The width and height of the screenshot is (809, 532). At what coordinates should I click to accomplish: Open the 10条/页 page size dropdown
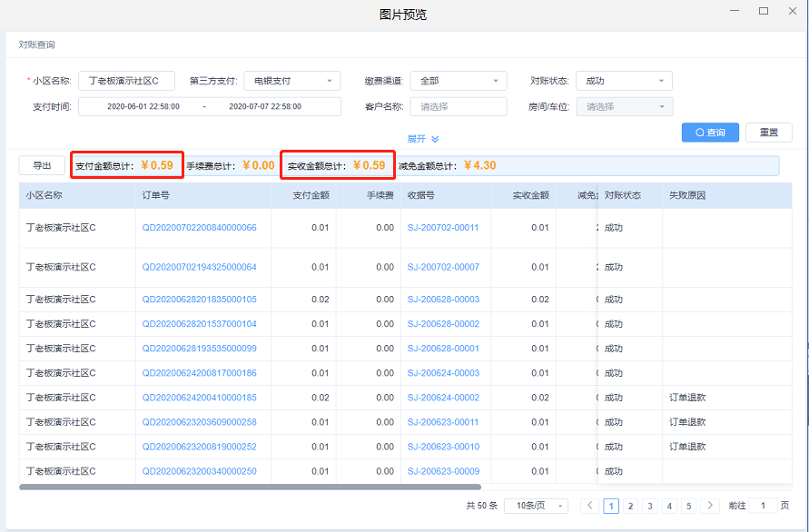(x=536, y=506)
